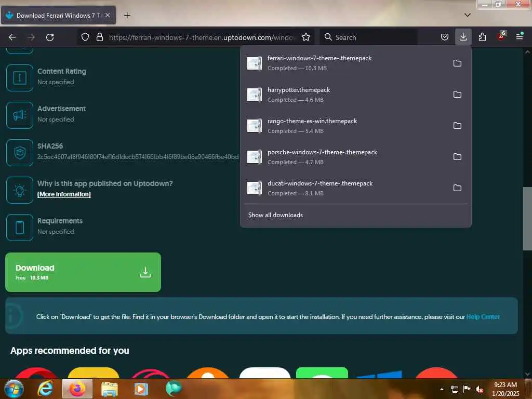This screenshot has width=532, height=399.
Task: Select the SHA256 hash text
Action: 138,157
